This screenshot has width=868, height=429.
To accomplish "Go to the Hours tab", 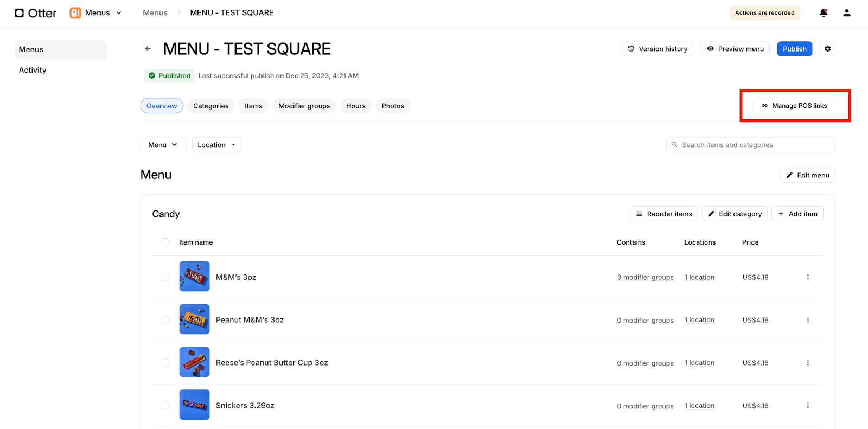I will coord(355,106).
